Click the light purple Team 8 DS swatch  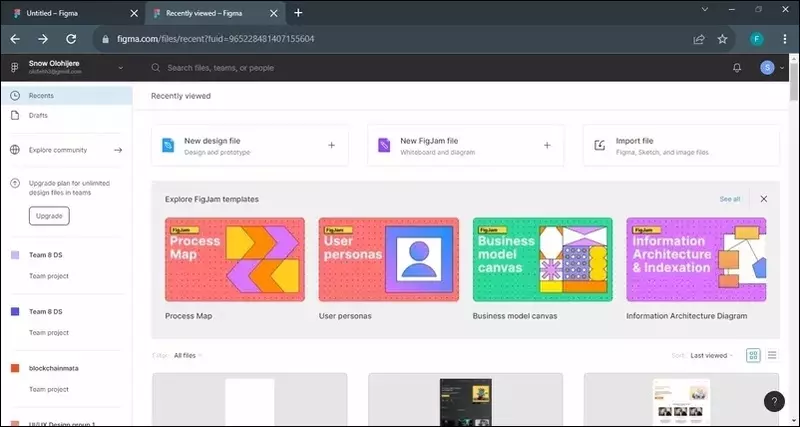[x=15, y=255]
